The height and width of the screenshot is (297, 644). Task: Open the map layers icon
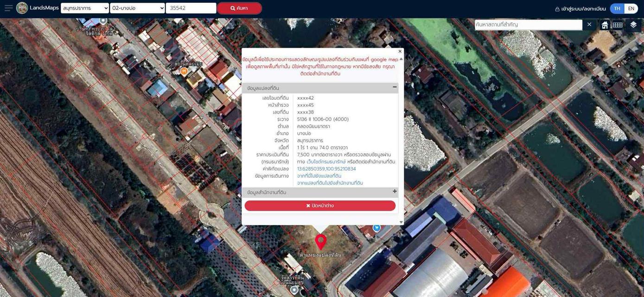click(633, 25)
